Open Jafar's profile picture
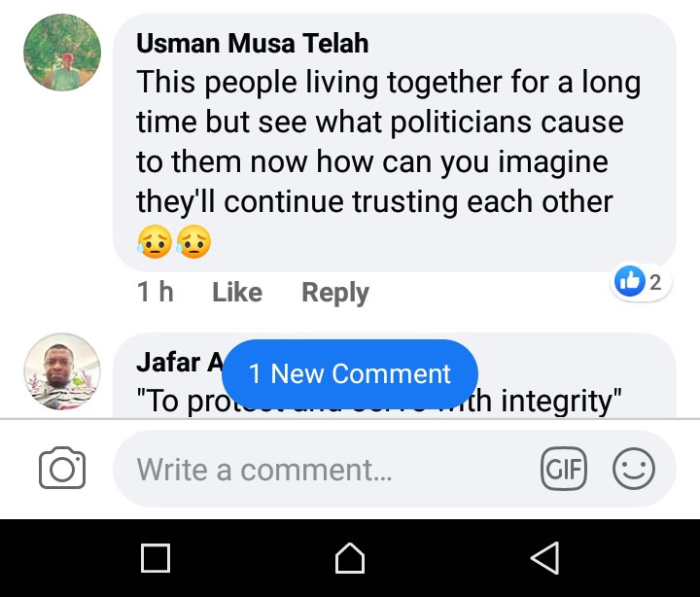This screenshot has height=597, width=700. point(62,371)
